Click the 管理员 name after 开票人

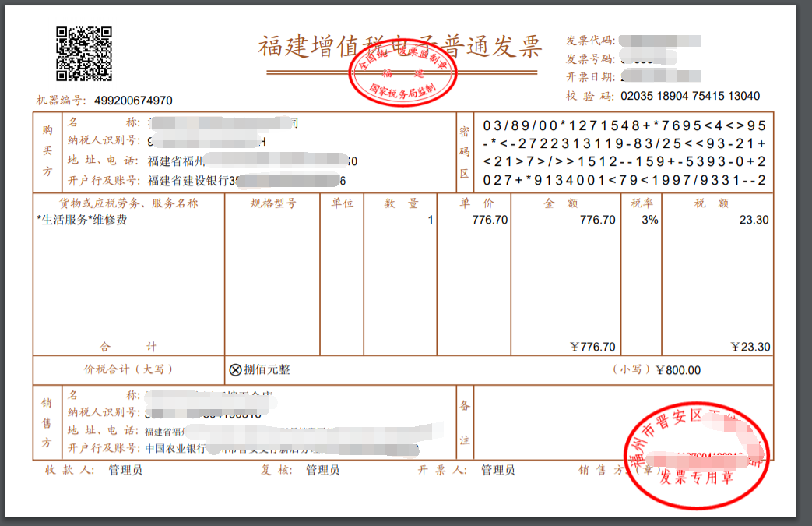pos(497,470)
